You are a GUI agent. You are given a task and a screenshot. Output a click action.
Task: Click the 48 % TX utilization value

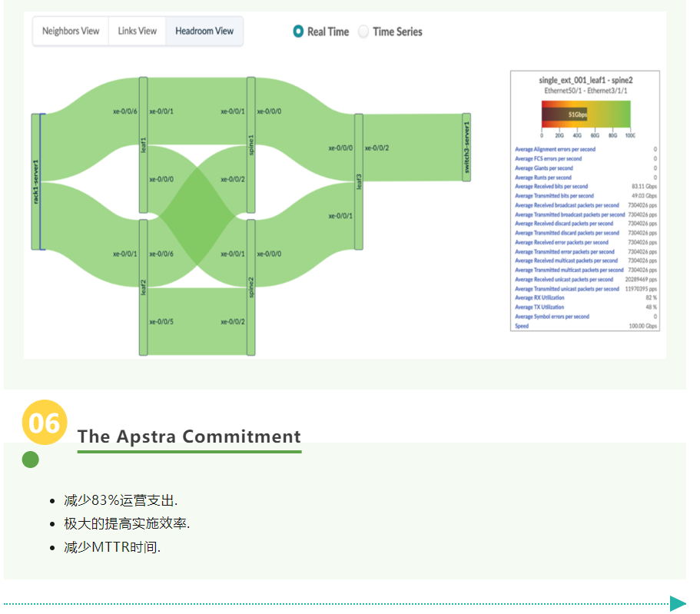[652, 307]
